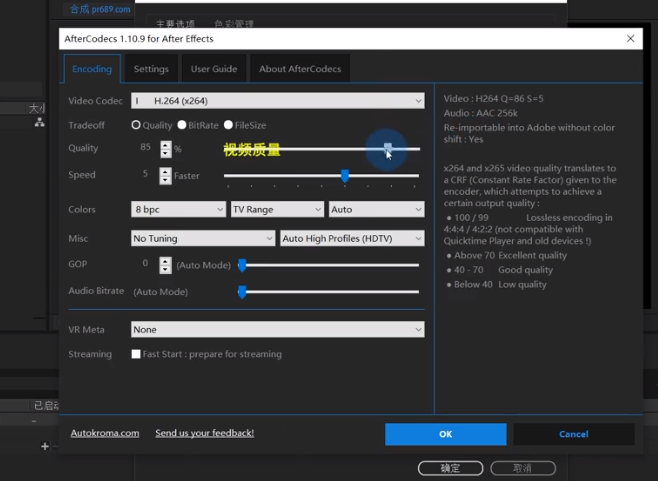Click the 确定 button in background dialog

pyautogui.click(x=450, y=468)
